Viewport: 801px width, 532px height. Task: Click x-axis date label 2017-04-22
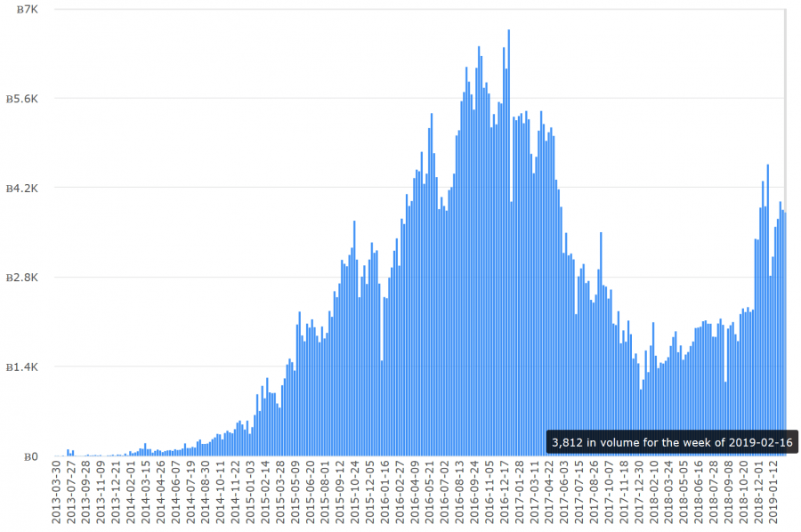click(548, 492)
